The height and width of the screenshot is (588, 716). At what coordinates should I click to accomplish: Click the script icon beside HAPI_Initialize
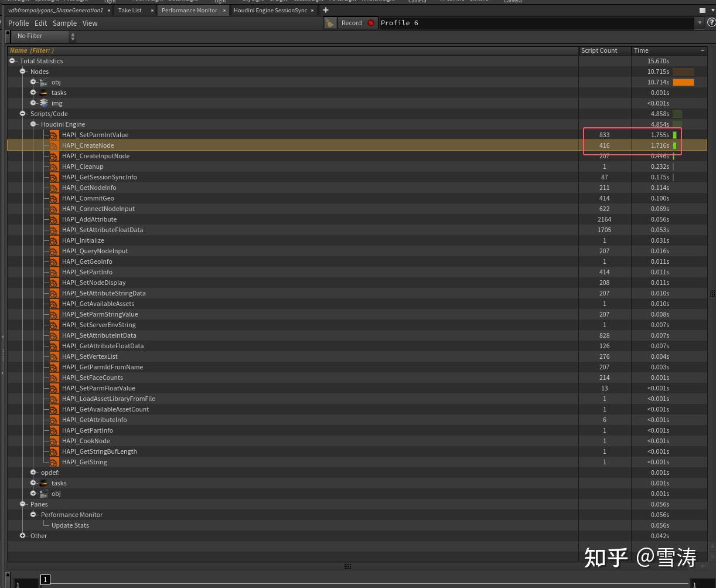(54, 240)
